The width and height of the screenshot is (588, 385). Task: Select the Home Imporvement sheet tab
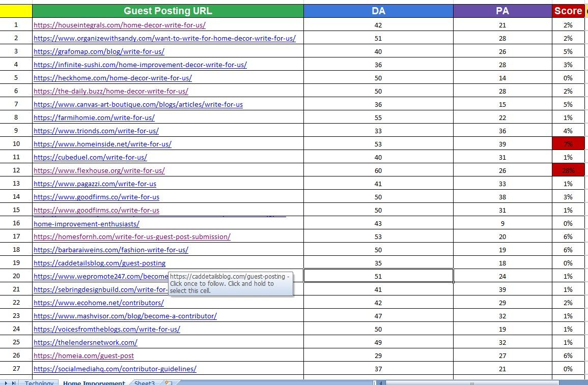(x=94, y=383)
